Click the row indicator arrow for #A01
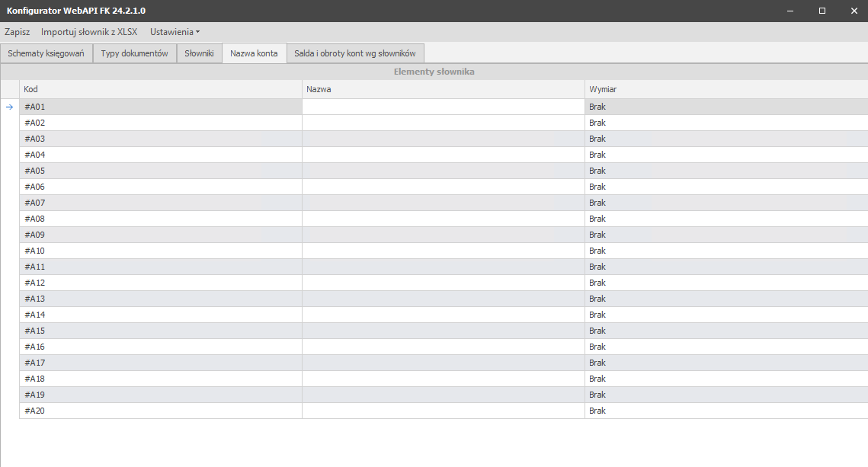The width and height of the screenshot is (868, 467). (x=10, y=107)
